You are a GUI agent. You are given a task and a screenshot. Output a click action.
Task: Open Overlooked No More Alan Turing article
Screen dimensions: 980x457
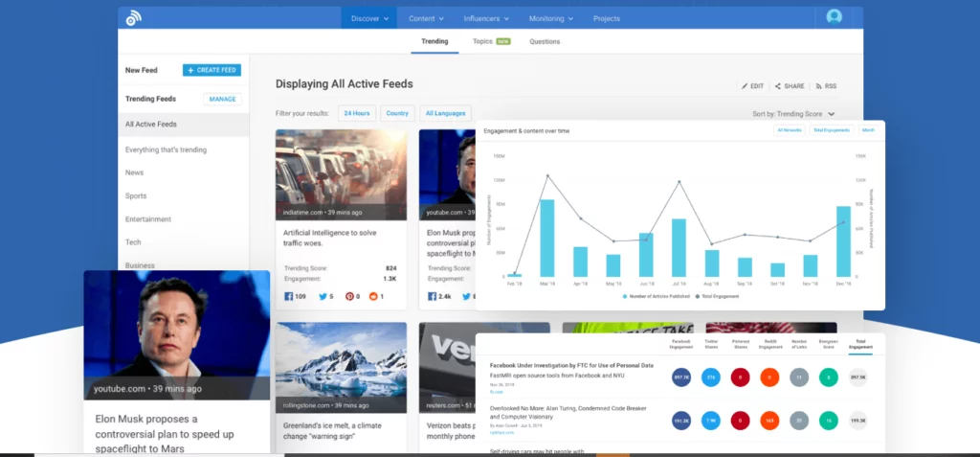tap(568, 412)
